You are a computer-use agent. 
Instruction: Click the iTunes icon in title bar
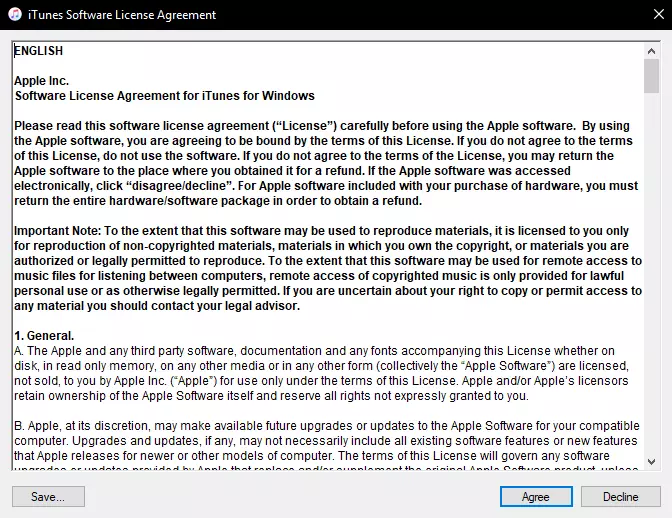[x=15, y=14]
